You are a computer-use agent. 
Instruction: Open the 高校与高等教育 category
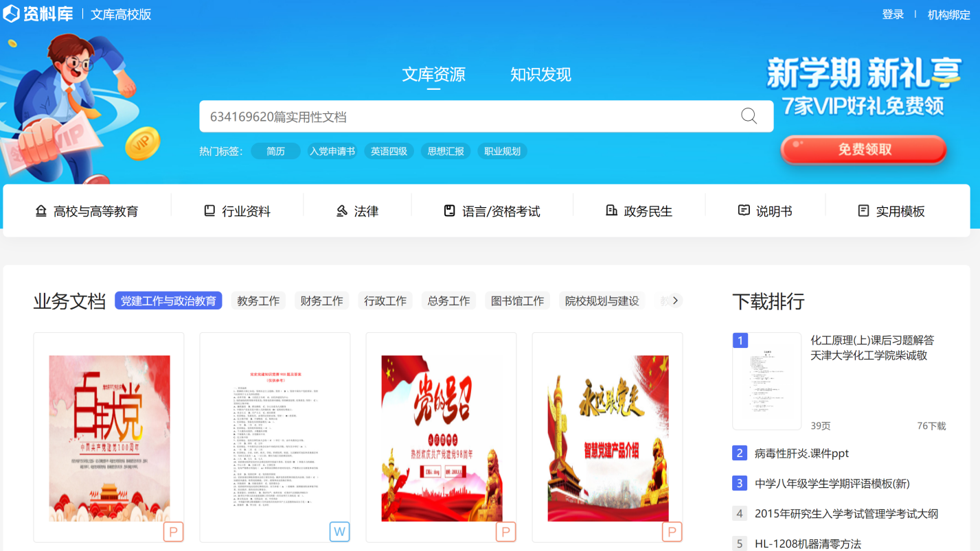(87, 211)
